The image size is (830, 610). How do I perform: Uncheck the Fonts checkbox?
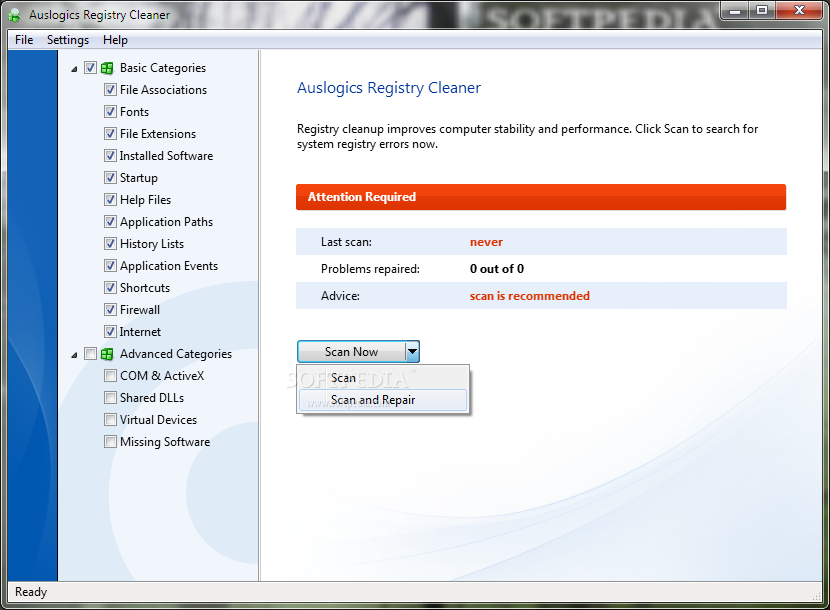(110, 112)
